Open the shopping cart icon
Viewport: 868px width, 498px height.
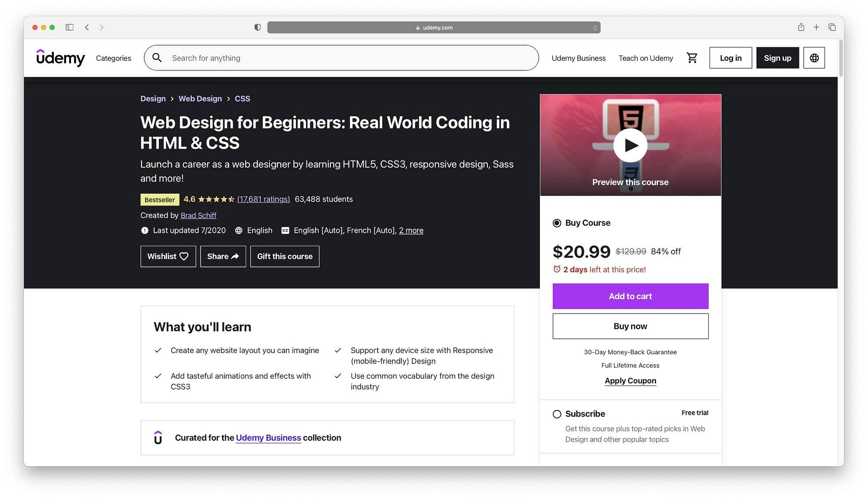(x=692, y=58)
